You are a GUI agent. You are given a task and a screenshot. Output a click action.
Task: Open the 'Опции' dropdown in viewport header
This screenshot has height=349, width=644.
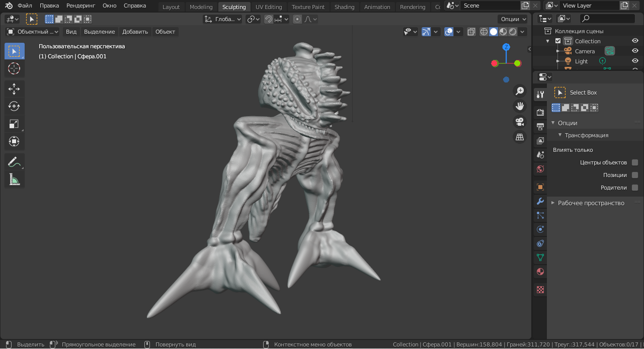513,19
